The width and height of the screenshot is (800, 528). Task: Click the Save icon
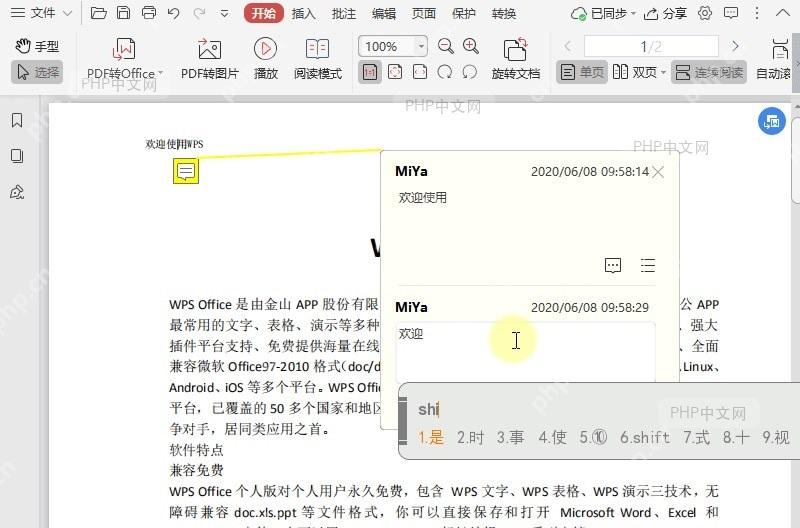click(123, 13)
